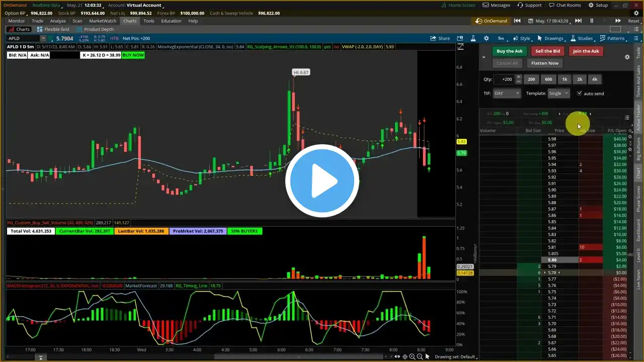The width and height of the screenshot is (644, 362).
Task: Open Active Trader settings gear
Action: tap(627, 57)
